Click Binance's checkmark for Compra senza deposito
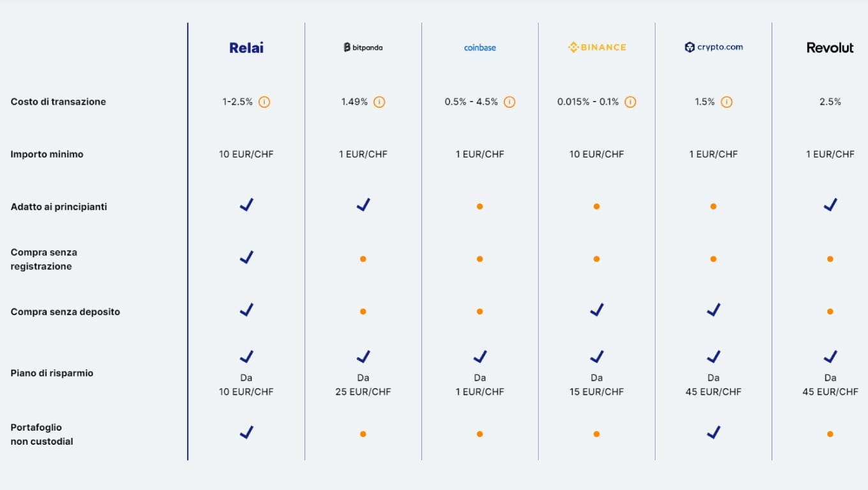The image size is (868, 490). pos(597,310)
